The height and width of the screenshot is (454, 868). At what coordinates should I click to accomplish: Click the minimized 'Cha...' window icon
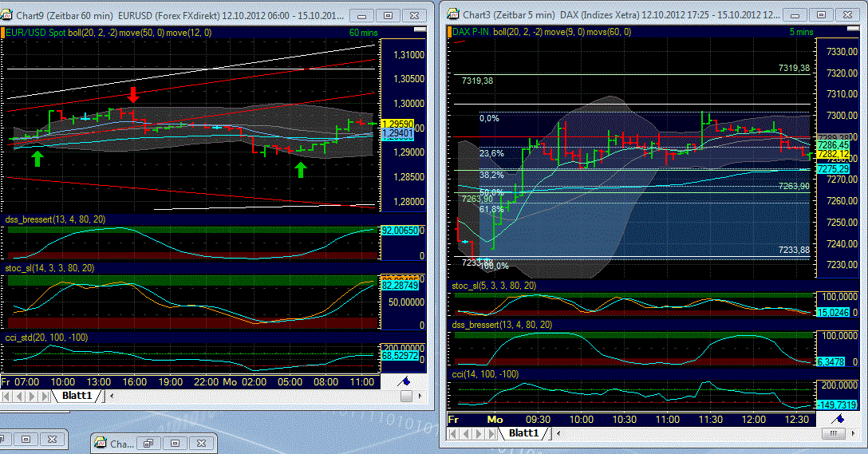[101, 443]
